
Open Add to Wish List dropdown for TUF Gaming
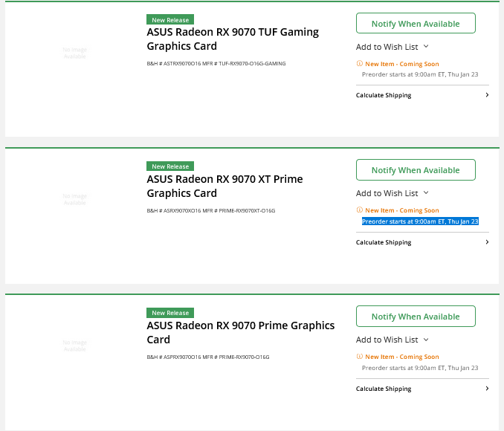pyautogui.click(x=426, y=47)
